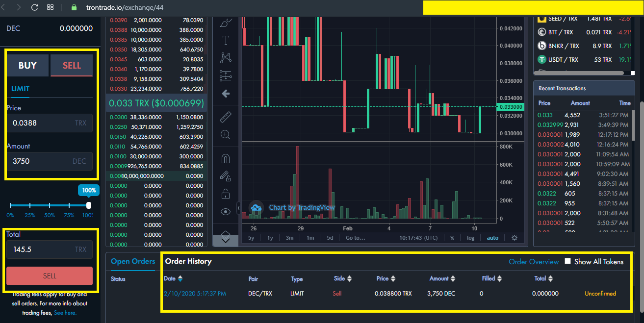This screenshot has width=644, height=323.
Task: Enable Show All Tokens checkbox
Action: 568,261
